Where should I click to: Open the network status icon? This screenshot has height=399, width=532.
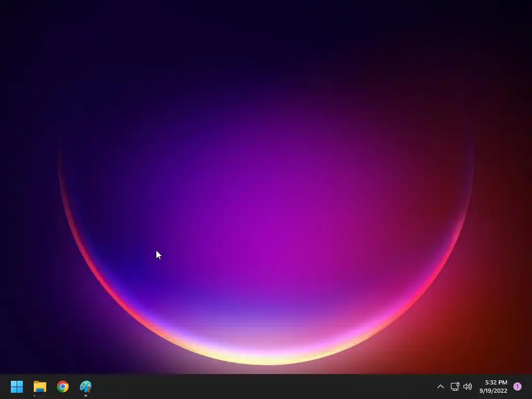(455, 387)
